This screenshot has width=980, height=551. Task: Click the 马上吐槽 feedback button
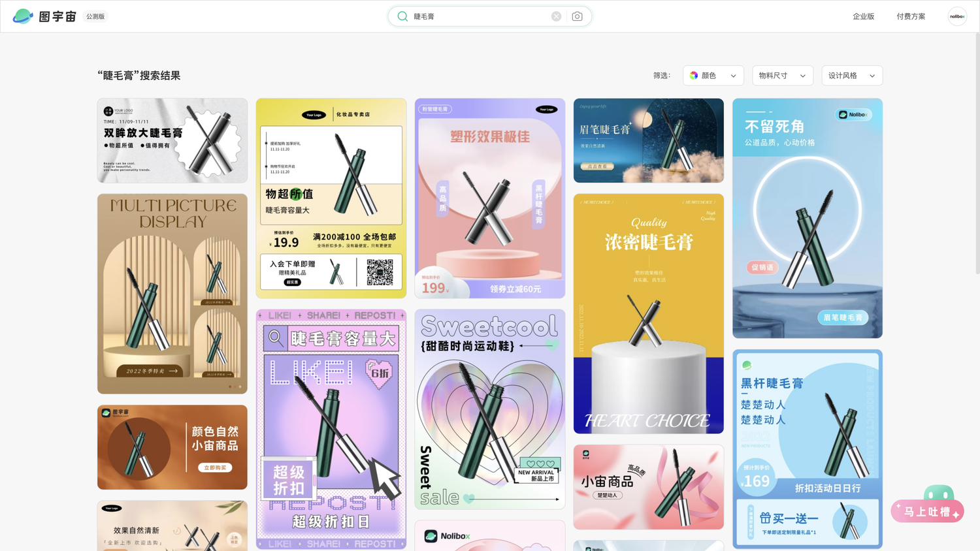928,511
